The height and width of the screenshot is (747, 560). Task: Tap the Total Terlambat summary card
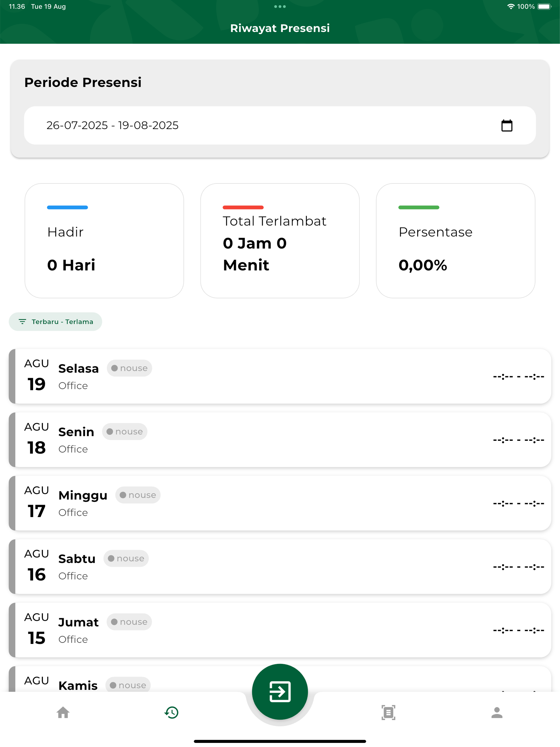(x=280, y=241)
